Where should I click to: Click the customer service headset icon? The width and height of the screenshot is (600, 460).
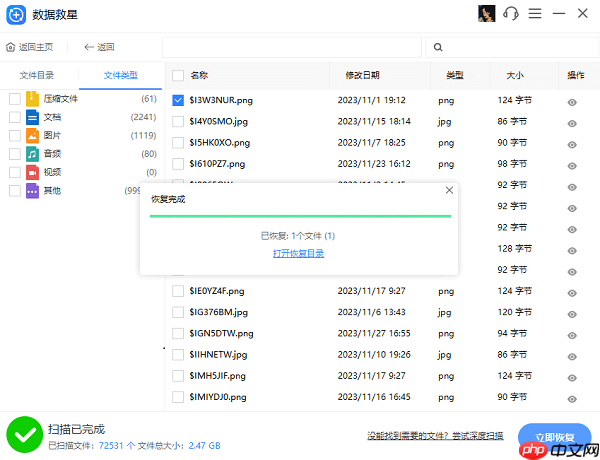(511, 14)
